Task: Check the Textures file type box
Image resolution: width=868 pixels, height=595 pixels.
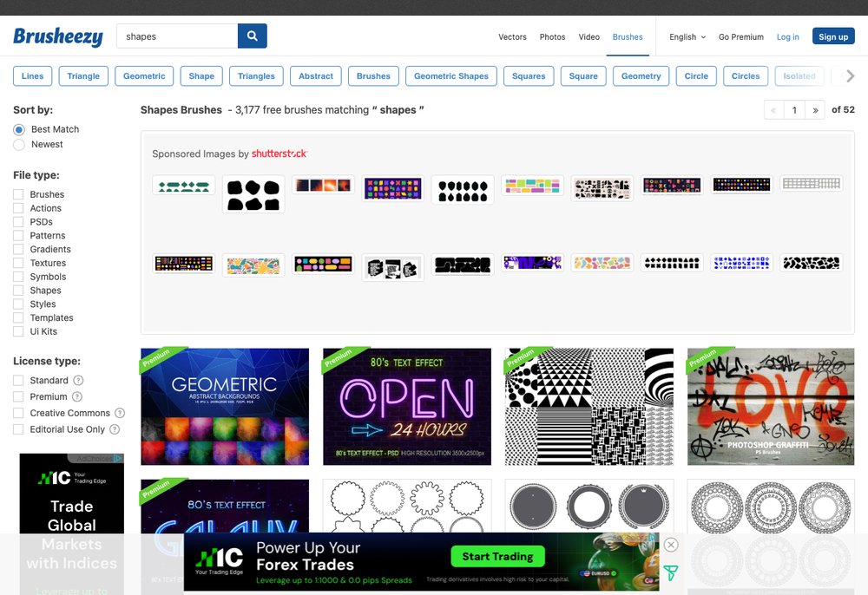Action: pos(18,263)
